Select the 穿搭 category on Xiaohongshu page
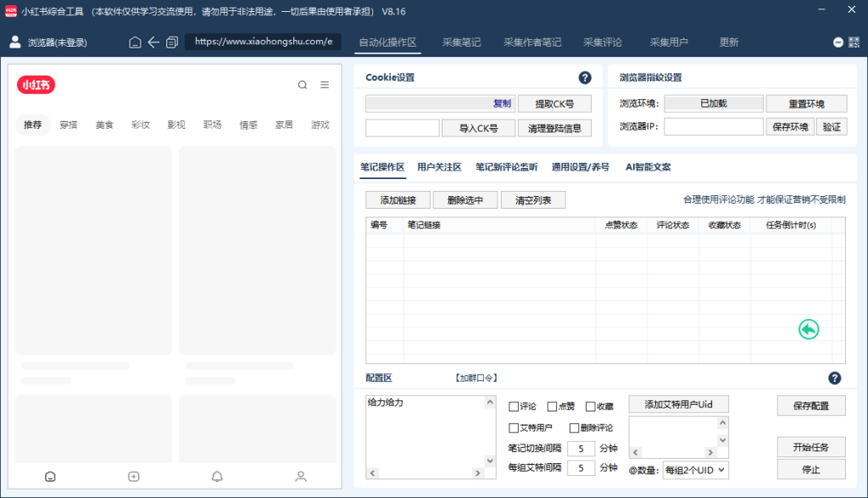The image size is (868, 498). click(68, 125)
